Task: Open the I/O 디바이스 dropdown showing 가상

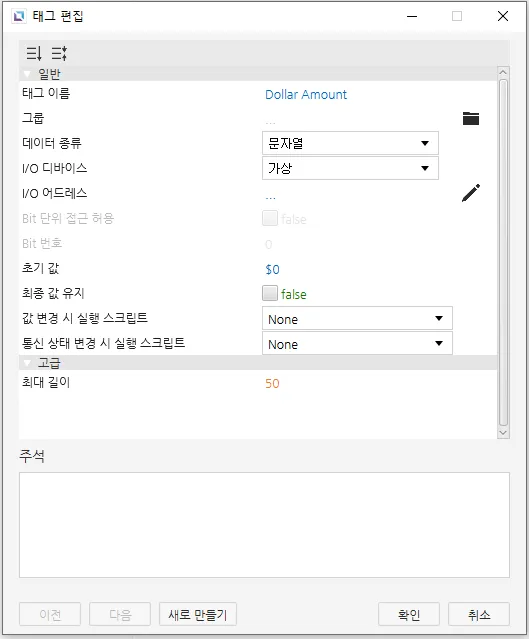Action: 350,168
